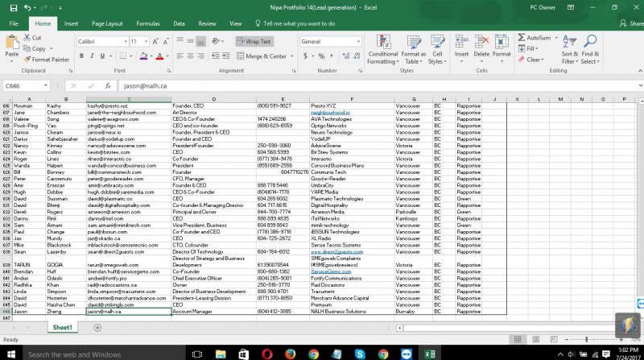The width and height of the screenshot is (644, 360).
Task: Toggle italic formatting
Action: pyautogui.click(x=92, y=56)
